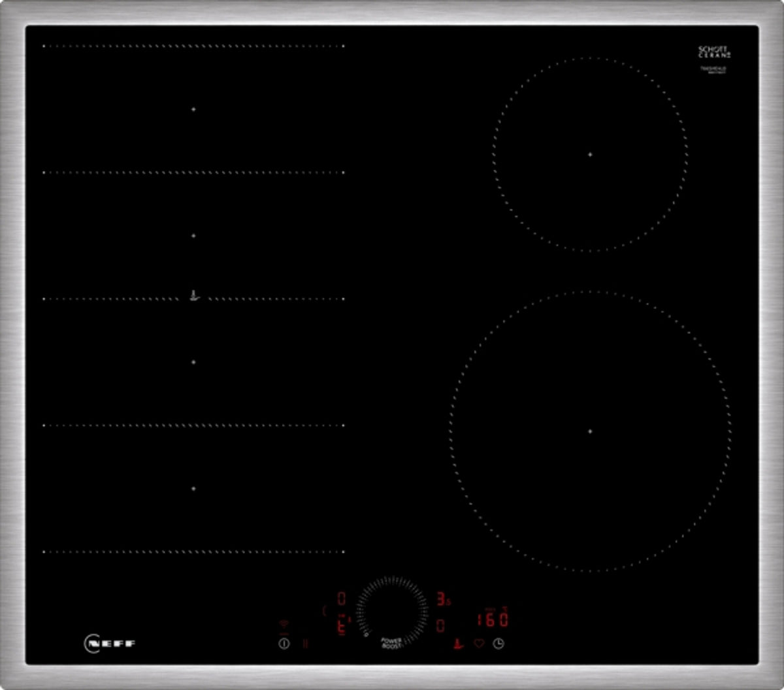Select the lower-right zone display showing 0
This screenshot has height=690, width=784.
[x=441, y=627]
